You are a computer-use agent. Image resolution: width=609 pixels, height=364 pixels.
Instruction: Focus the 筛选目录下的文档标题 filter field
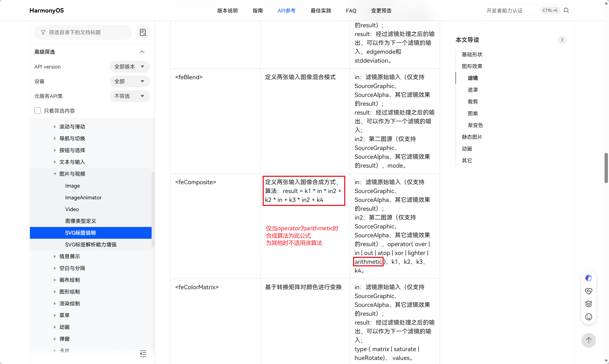pyautogui.click(x=83, y=32)
